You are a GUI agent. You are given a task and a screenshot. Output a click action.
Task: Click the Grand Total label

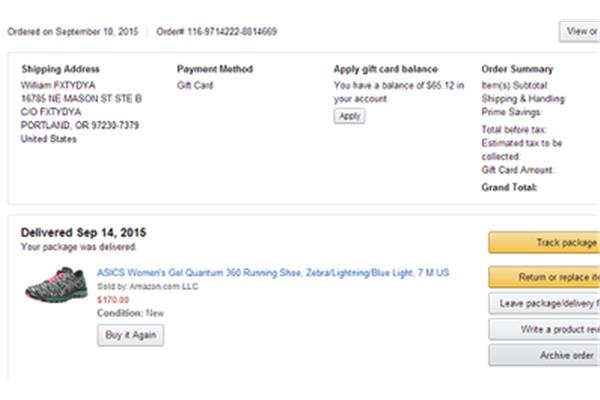click(509, 187)
